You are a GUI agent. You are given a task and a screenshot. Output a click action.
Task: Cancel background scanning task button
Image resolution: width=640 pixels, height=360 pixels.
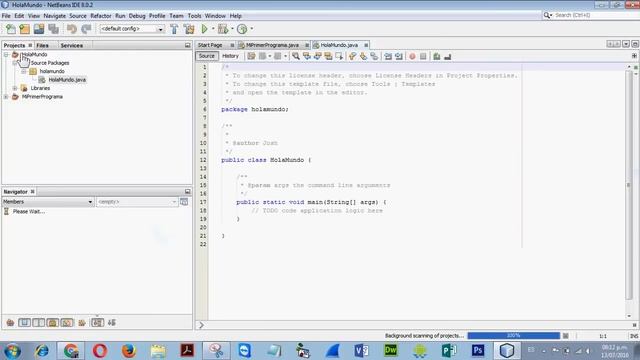[565, 336]
